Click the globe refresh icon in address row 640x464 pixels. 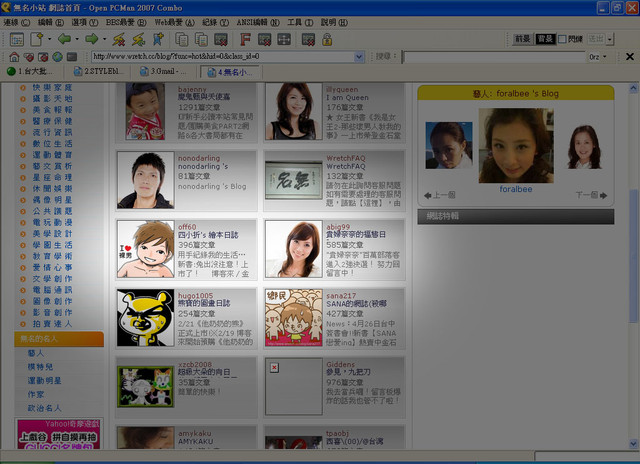click(58, 57)
